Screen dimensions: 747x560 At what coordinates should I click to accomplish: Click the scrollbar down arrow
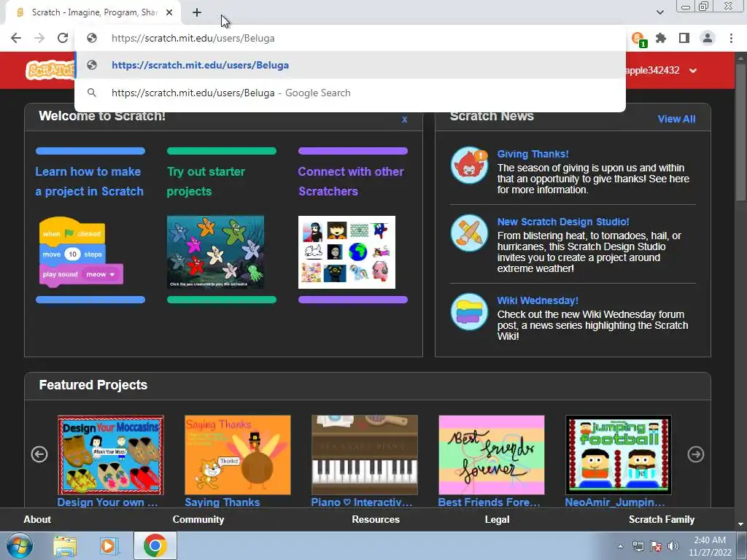click(x=740, y=524)
